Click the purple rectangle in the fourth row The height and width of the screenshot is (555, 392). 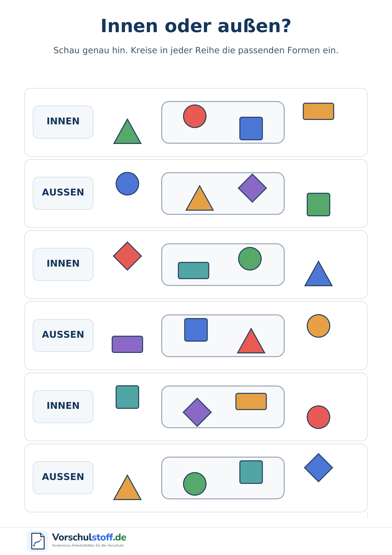point(127,344)
